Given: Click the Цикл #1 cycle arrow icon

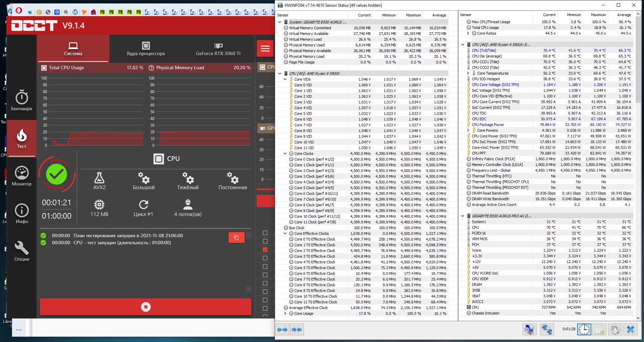Looking at the screenshot, I should click(144, 204).
